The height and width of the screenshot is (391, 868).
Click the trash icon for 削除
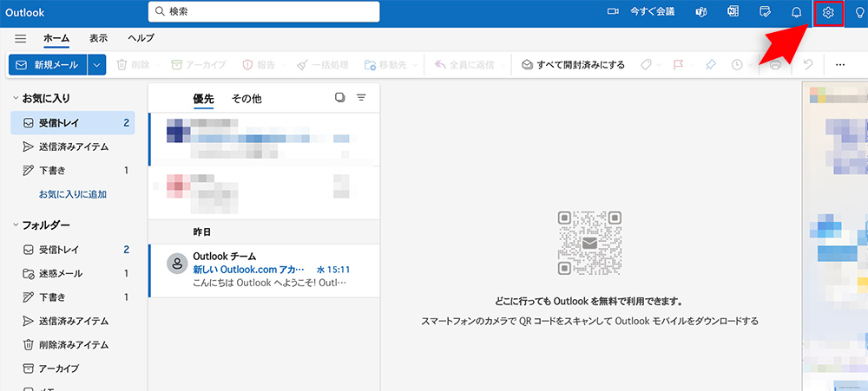122,65
